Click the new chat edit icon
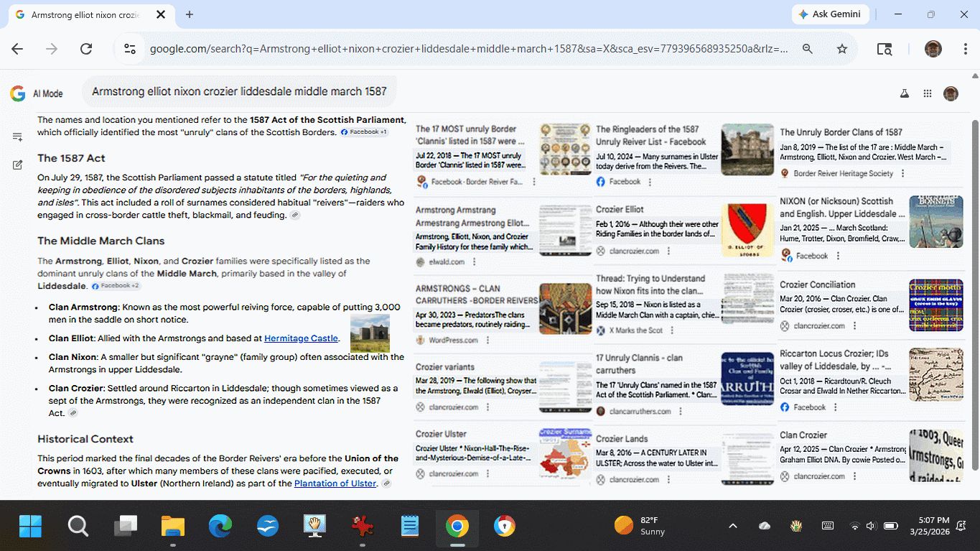Viewport: 980px width, 551px height. point(17,165)
